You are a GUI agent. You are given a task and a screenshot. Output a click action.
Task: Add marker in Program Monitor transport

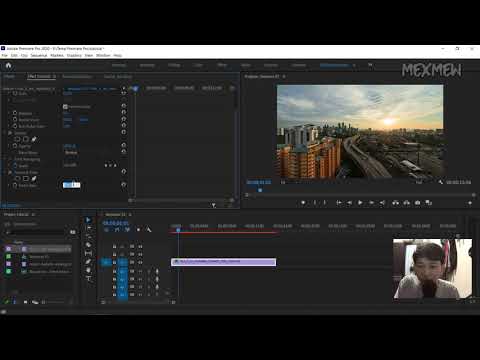click(303, 203)
